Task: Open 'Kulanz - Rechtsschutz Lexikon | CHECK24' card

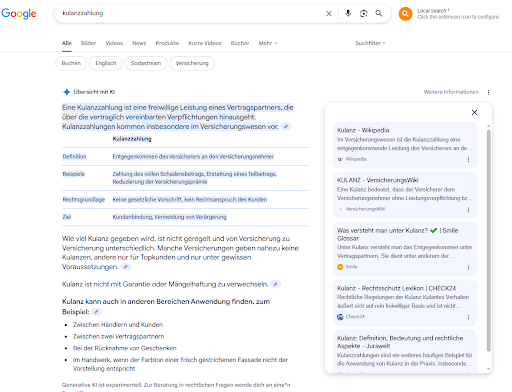Action: 405,303
